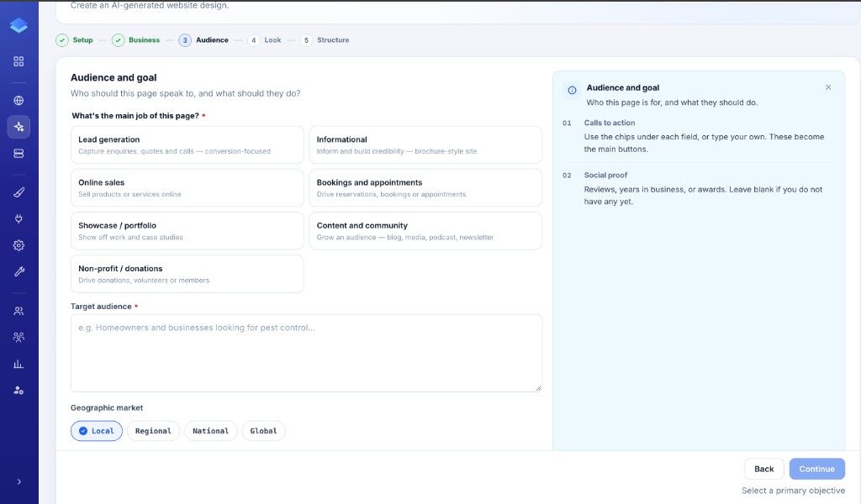This screenshot has width=861, height=504.
Task: Click the 'Social proof' help heading
Action: tap(605, 175)
